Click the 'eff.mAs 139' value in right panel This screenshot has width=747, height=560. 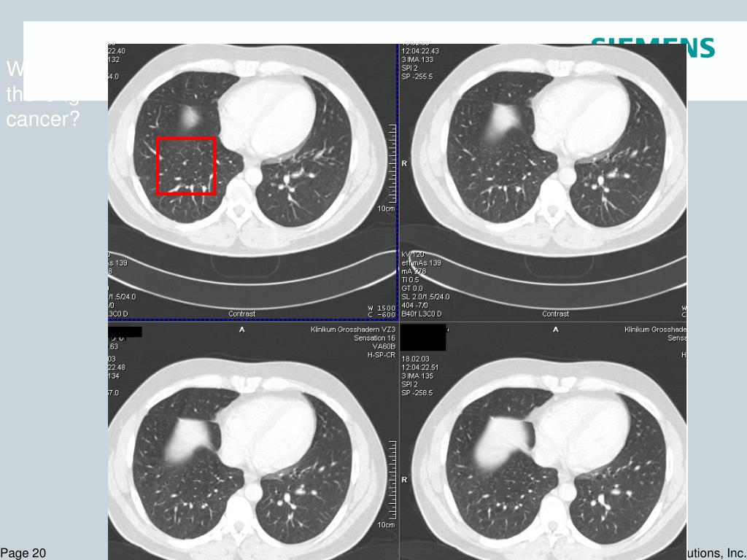pos(421,262)
